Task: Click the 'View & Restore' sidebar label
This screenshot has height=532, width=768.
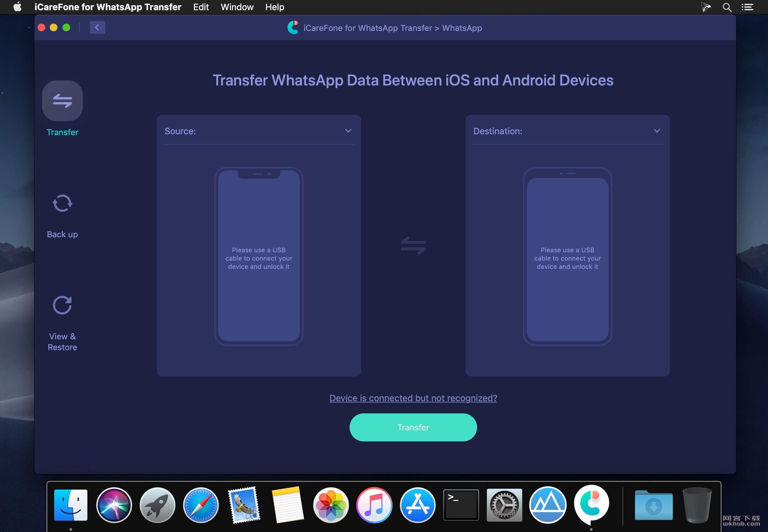Action: point(62,342)
